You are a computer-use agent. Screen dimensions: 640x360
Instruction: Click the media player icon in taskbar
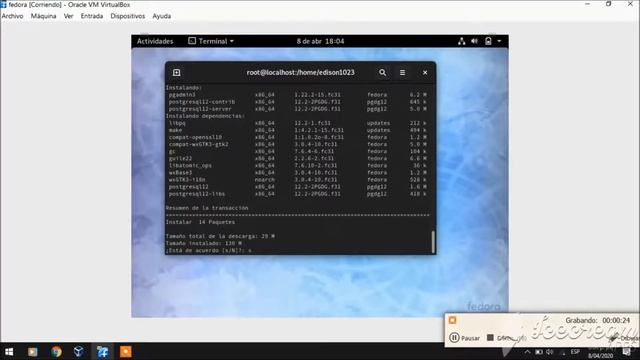coord(33,352)
